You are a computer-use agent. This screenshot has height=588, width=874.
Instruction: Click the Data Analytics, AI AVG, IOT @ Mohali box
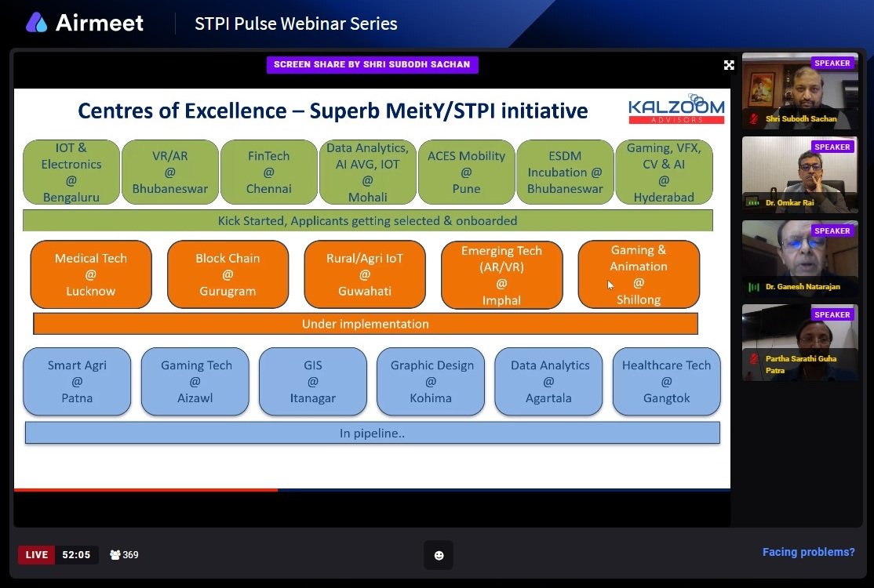(367, 172)
